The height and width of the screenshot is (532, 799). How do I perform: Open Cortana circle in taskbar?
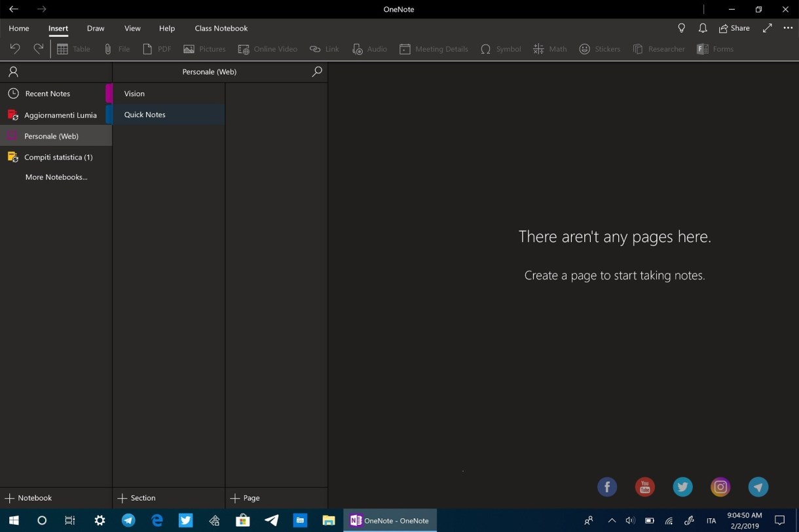pos(42,521)
